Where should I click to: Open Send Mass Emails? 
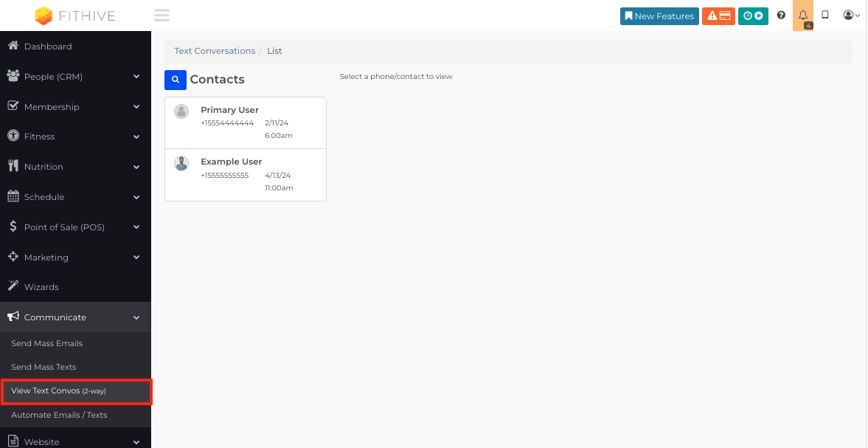47,343
